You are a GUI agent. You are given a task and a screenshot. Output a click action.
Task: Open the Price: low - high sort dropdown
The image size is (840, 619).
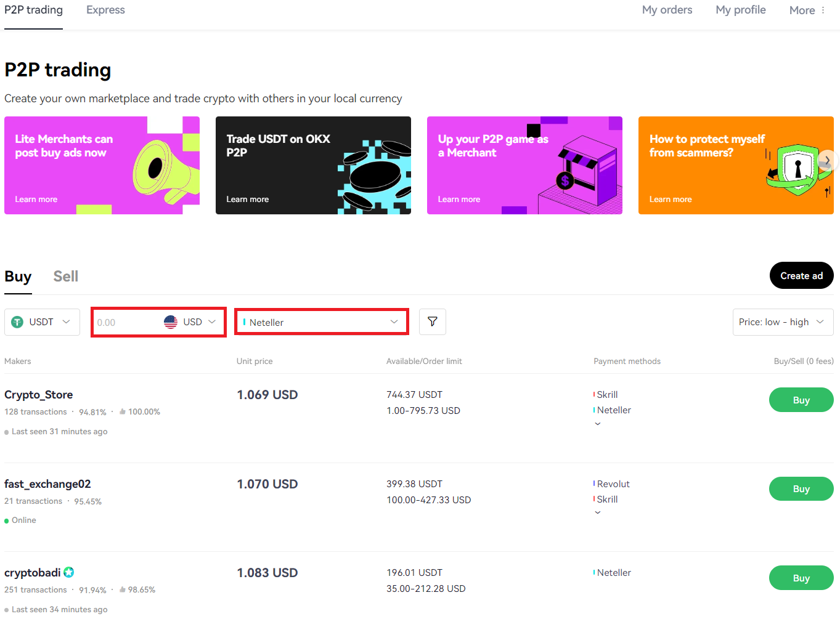point(783,322)
